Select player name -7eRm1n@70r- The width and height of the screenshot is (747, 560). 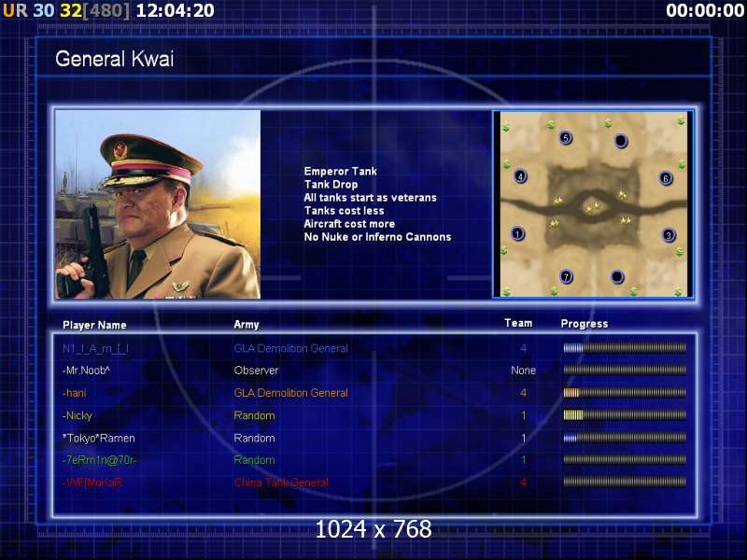pos(99,460)
